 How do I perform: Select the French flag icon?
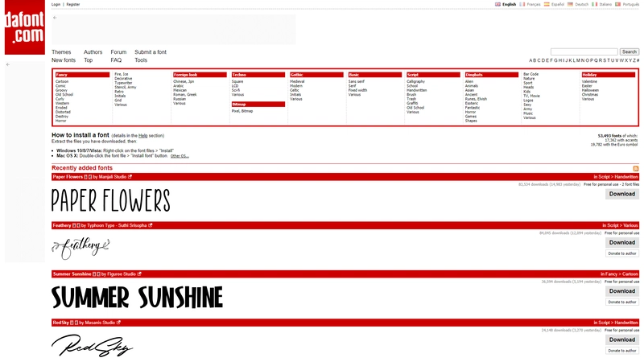(523, 4)
